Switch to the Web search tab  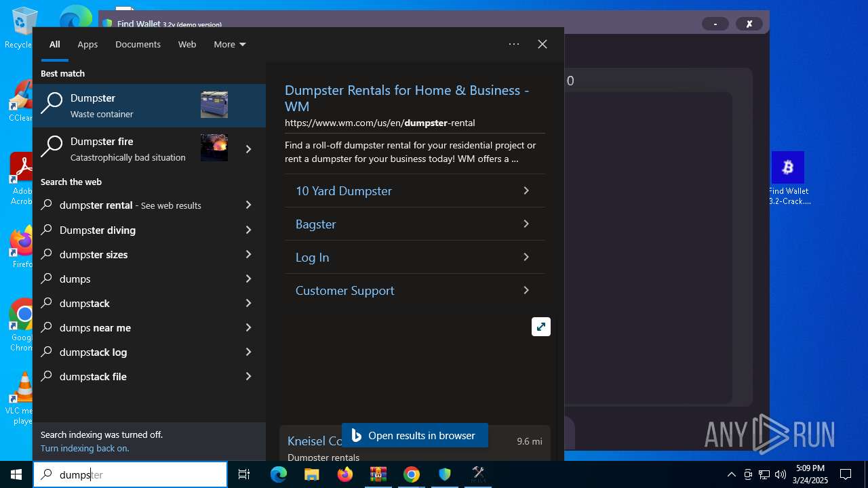(x=187, y=44)
